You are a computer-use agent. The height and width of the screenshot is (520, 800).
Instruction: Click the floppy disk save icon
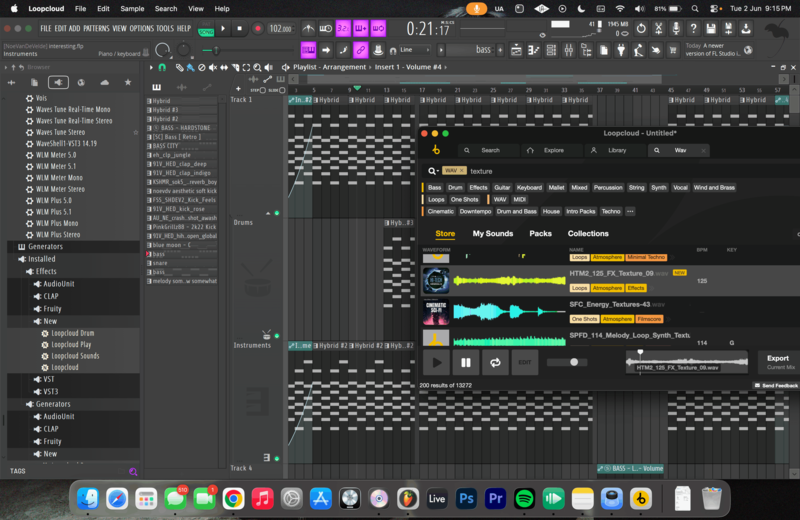(x=711, y=29)
